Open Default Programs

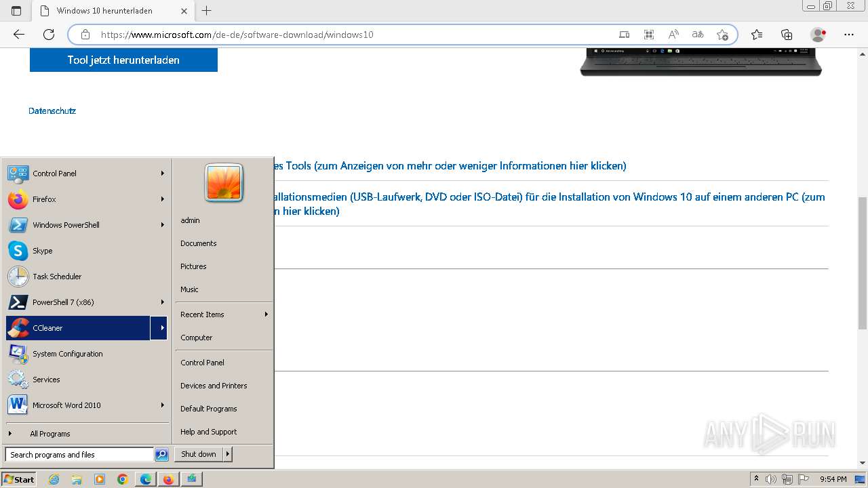tap(224, 409)
